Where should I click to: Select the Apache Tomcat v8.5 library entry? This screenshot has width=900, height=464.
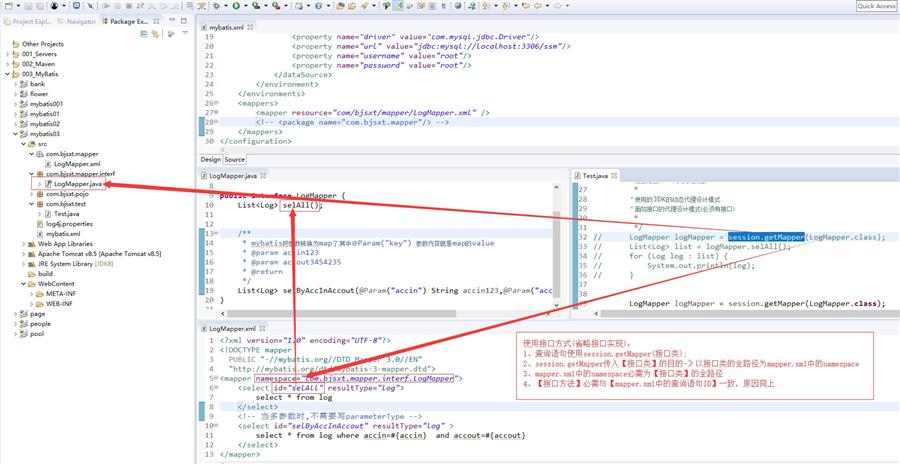pyautogui.click(x=95, y=253)
